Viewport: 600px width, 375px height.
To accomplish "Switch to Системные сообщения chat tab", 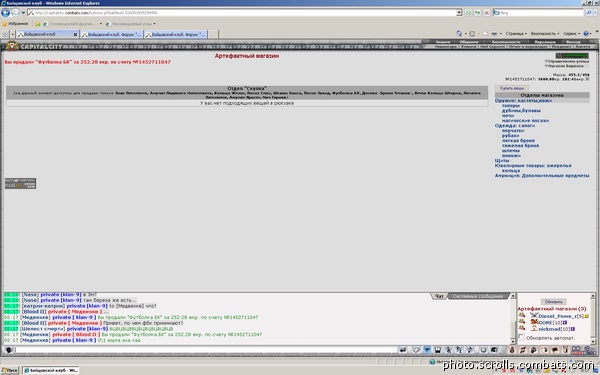I will pyautogui.click(x=478, y=296).
